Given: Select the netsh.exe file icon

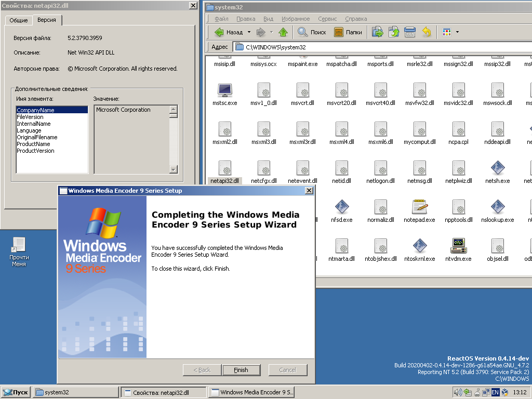Looking at the screenshot, I should coord(497,168).
